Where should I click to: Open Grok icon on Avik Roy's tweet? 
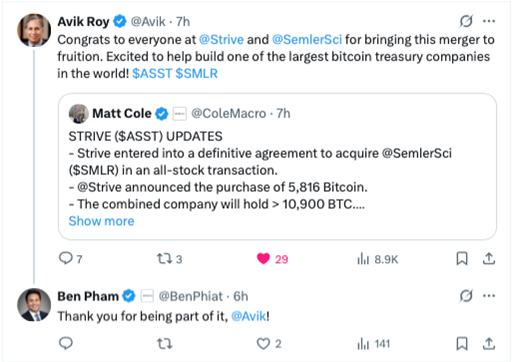tap(466, 21)
